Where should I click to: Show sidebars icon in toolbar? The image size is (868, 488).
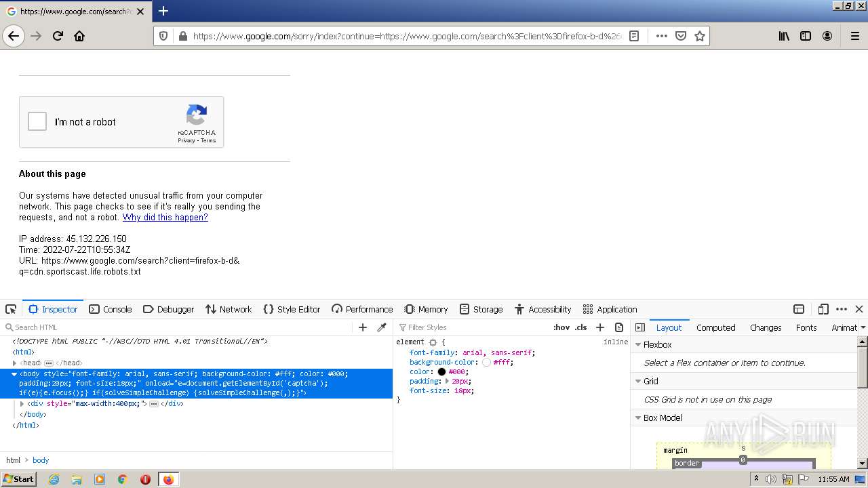pyautogui.click(x=806, y=36)
